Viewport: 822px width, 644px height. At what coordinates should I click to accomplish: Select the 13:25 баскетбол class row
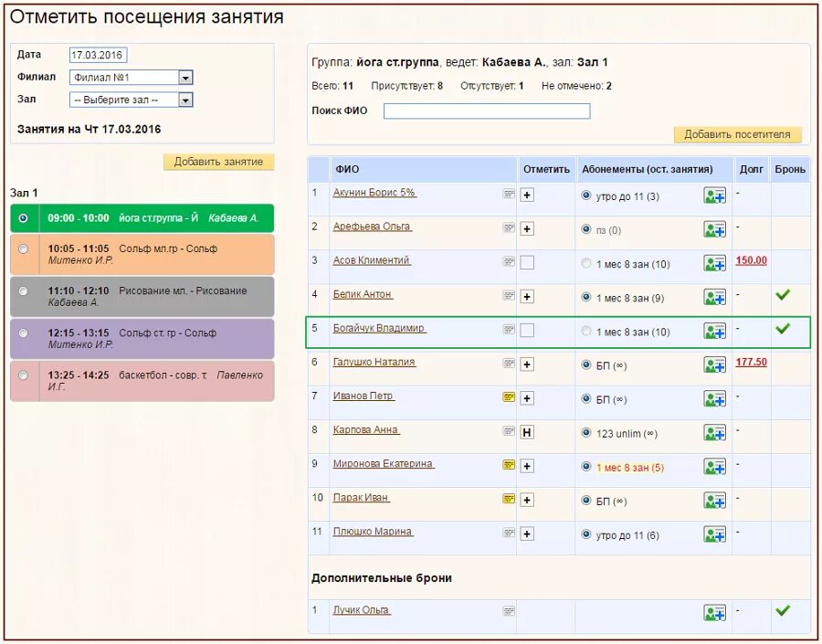pyautogui.click(x=142, y=381)
